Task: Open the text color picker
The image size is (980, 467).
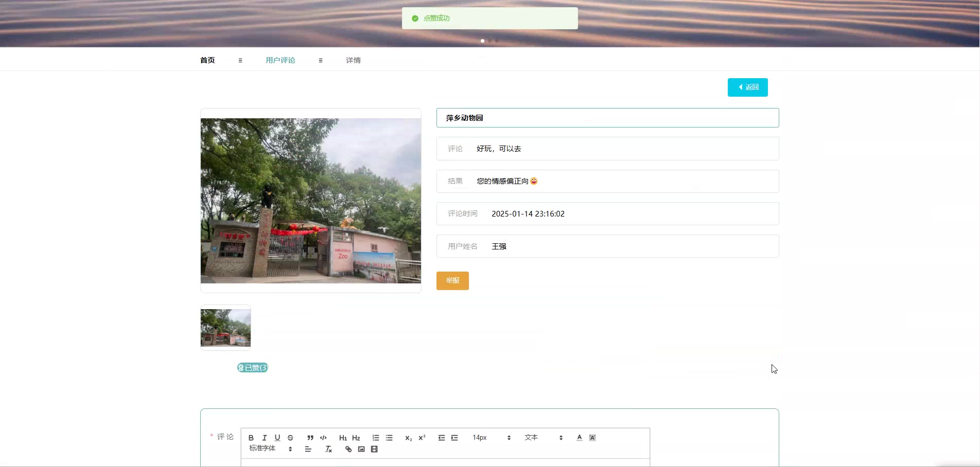Action: [x=580, y=438]
